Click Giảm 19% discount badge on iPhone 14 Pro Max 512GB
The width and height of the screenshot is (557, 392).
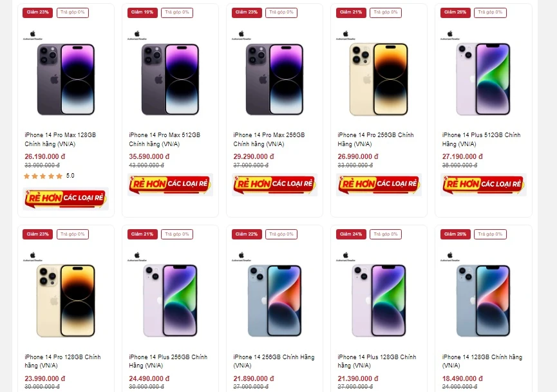[142, 12]
